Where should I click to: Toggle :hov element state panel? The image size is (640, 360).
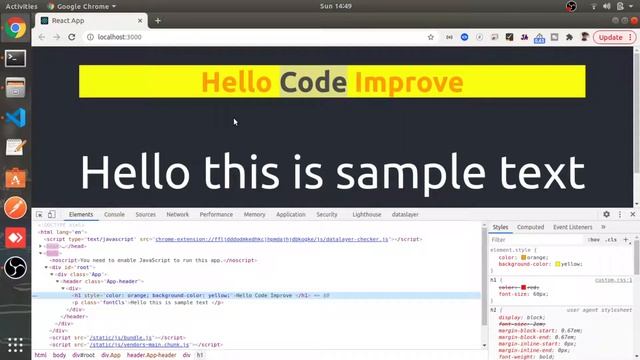click(594, 240)
